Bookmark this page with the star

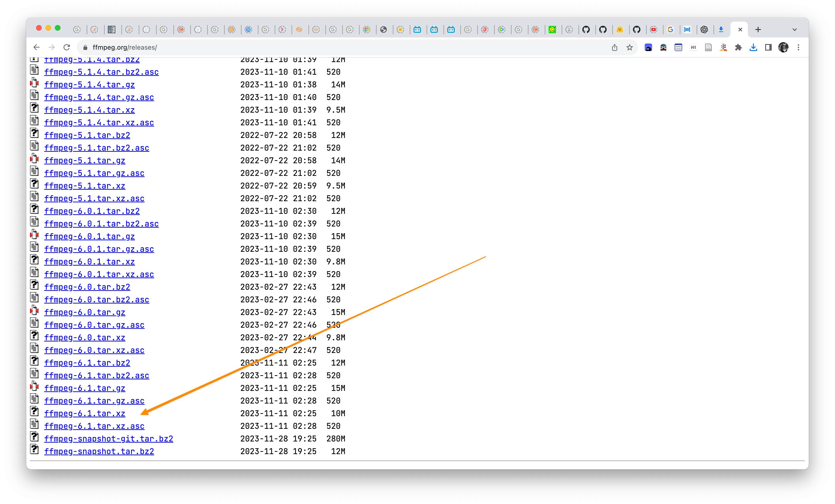629,47
